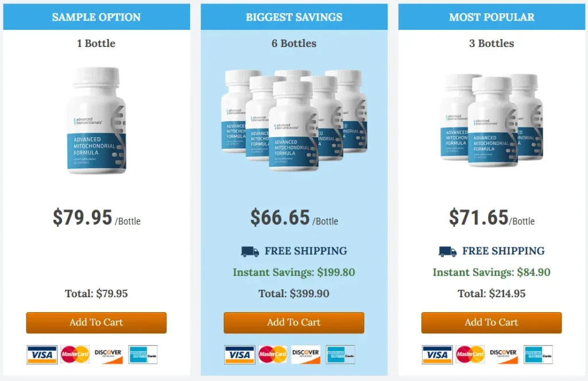Add 1 Bottle sample option to cart
Image resolution: width=588 pixels, height=381 pixels.
pyautogui.click(x=96, y=322)
